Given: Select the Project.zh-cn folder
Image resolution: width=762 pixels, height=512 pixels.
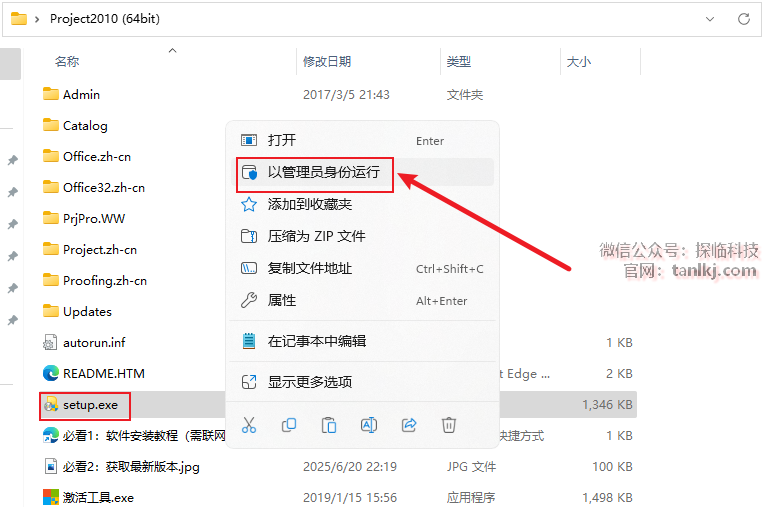Looking at the screenshot, I should pyautogui.click(x=90, y=250).
